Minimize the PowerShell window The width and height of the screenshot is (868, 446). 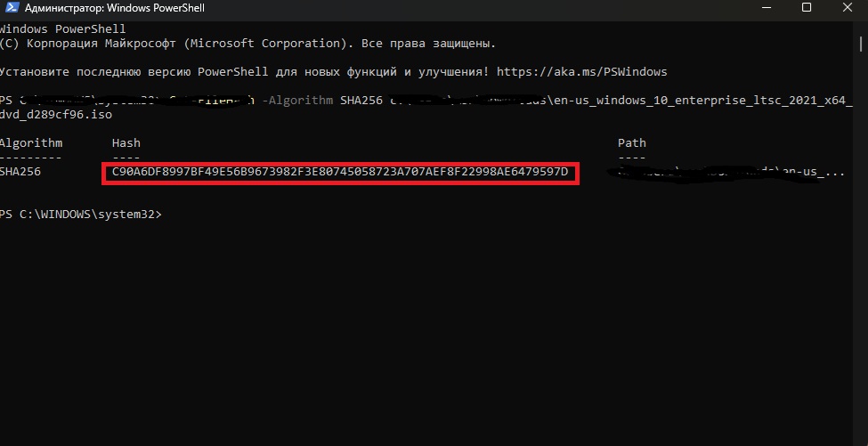click(767, 8)
